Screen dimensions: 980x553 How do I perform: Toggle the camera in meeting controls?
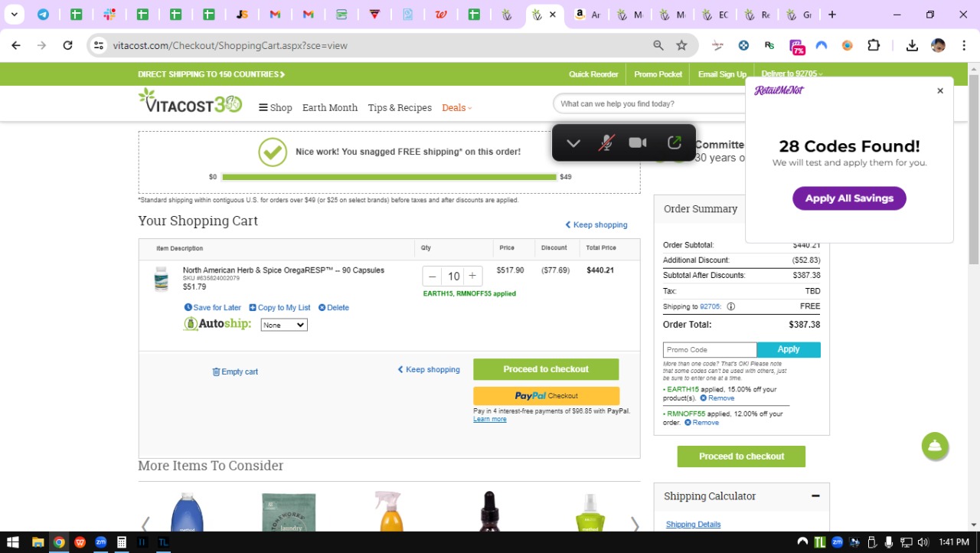pos(638,143)
